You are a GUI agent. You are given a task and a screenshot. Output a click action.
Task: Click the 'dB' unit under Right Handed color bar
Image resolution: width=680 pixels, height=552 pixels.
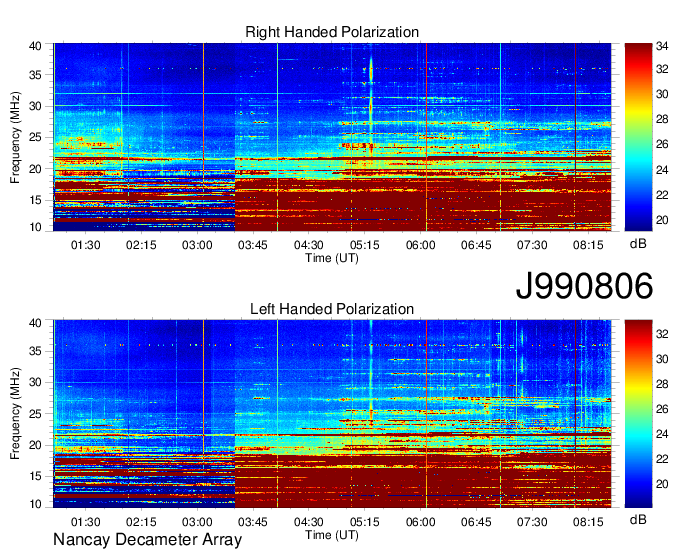638,244
